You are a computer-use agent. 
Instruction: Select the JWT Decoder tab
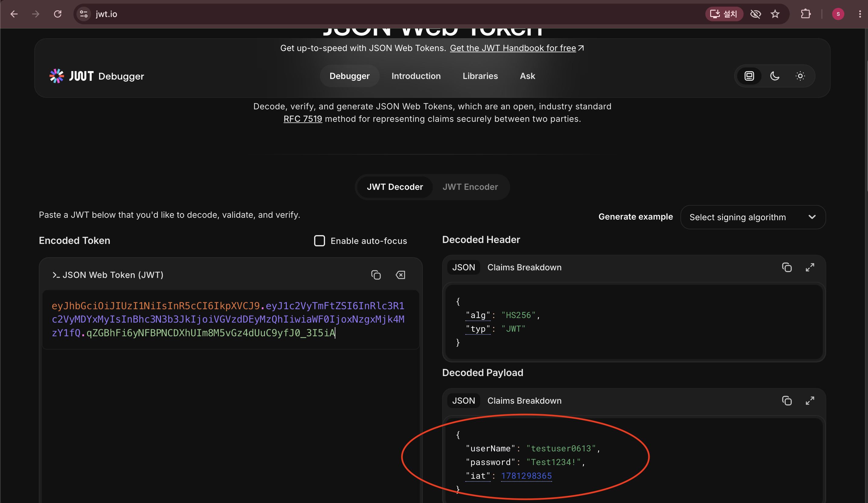395,187
